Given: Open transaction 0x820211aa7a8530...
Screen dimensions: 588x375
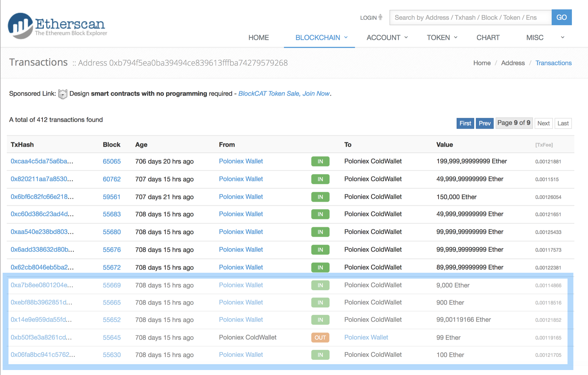Looking at the screenshot, I should (x=42, y=179).
